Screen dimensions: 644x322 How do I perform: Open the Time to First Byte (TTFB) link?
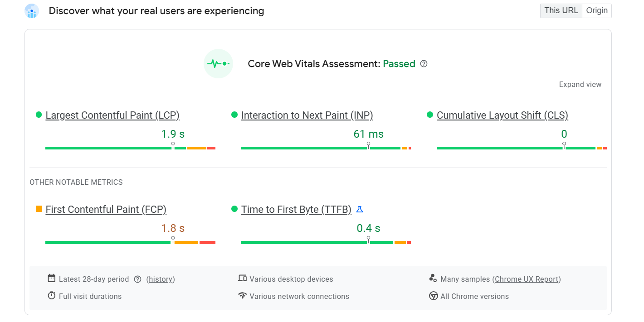(x=296, y=210)
